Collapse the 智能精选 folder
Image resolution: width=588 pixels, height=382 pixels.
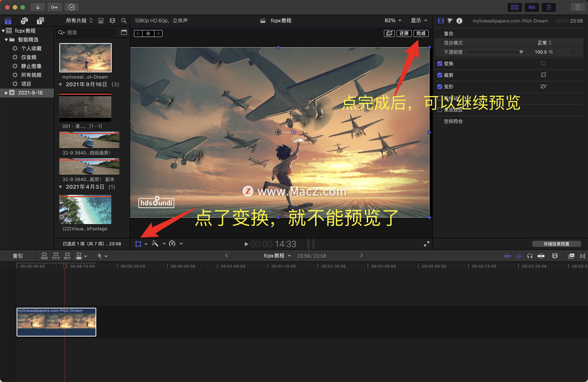coord(6,40)
